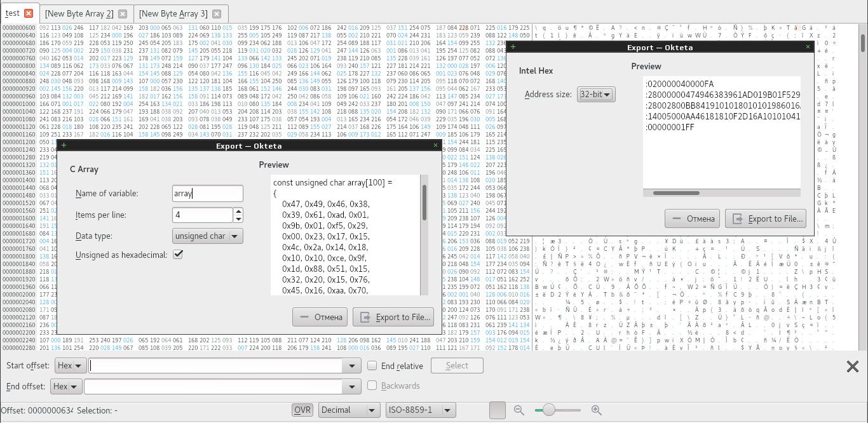Toggle the OVR overwrite mode indicator

(302, 410)
